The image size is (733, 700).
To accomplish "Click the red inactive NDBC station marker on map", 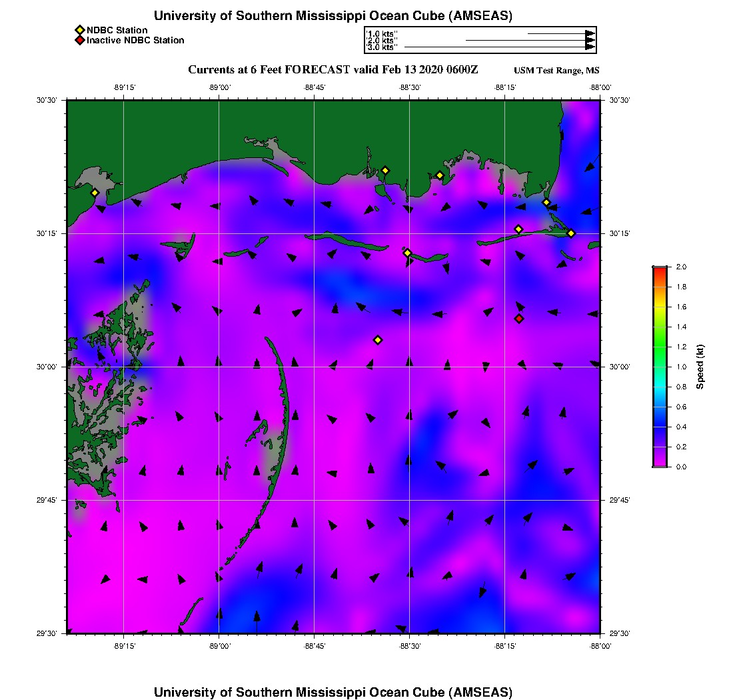I will coord(519,319).
